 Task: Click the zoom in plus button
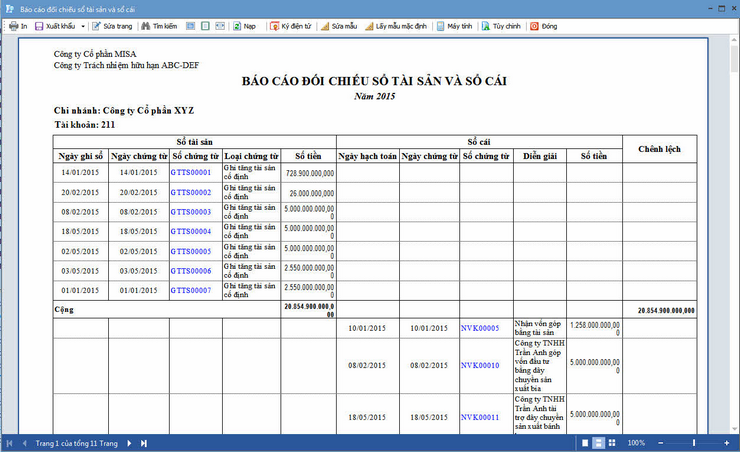tap(727, 443)
